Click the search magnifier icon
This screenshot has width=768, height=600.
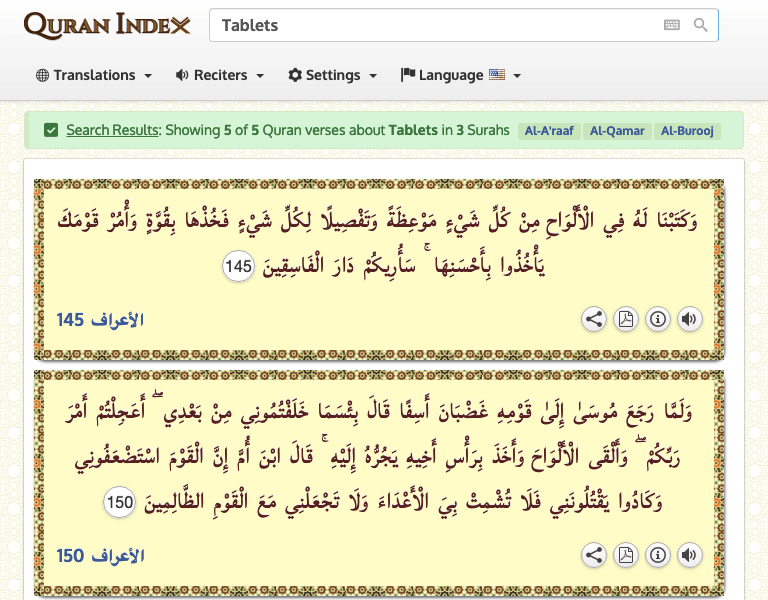pyautogui.click(x=701, y=25)
